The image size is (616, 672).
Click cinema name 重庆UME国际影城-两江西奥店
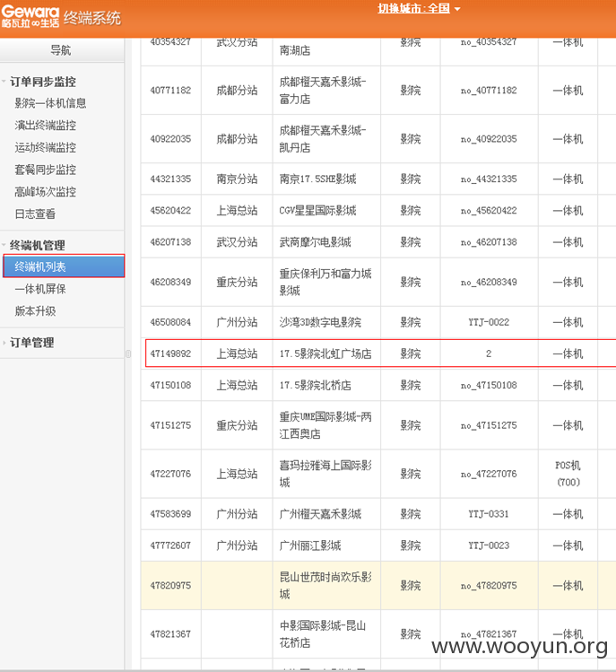coord(325,425)
